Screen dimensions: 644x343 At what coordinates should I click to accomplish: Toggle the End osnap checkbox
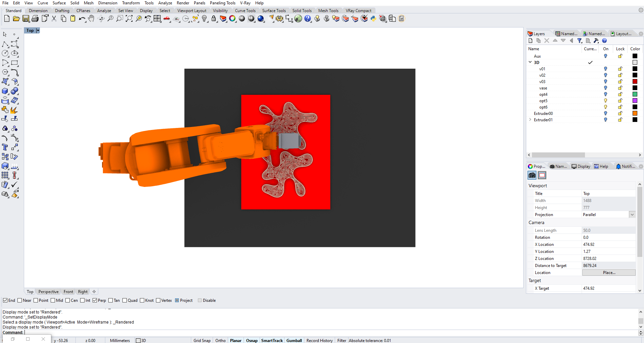[x=5, y=300]
